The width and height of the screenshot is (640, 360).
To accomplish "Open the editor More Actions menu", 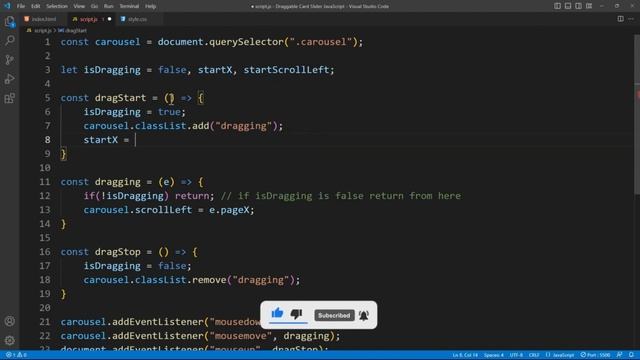I will click(x=631, y=19).
